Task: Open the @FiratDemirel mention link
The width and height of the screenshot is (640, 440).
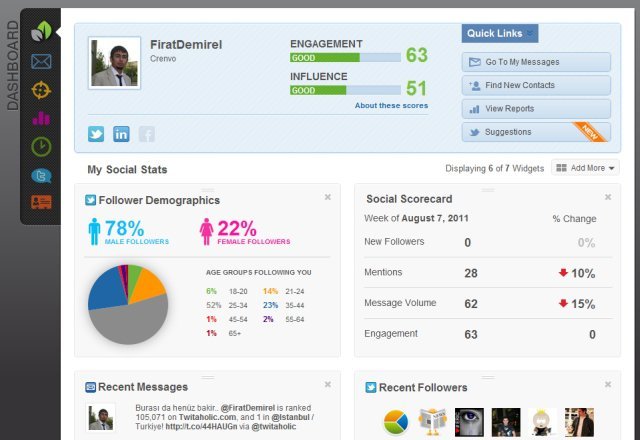Action: pyautogui.click(x=248, y=408)
